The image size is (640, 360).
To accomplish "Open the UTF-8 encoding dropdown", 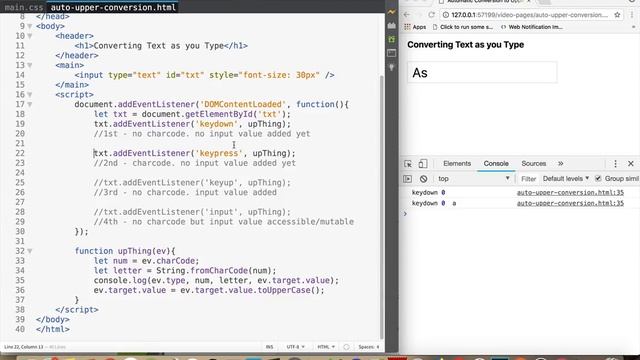I will point(296,347).
